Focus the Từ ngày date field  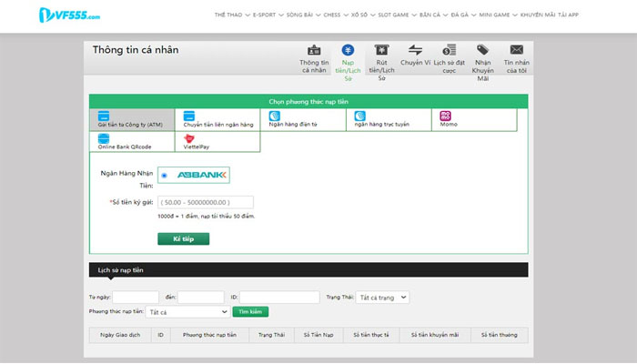[x=136, y=297]
